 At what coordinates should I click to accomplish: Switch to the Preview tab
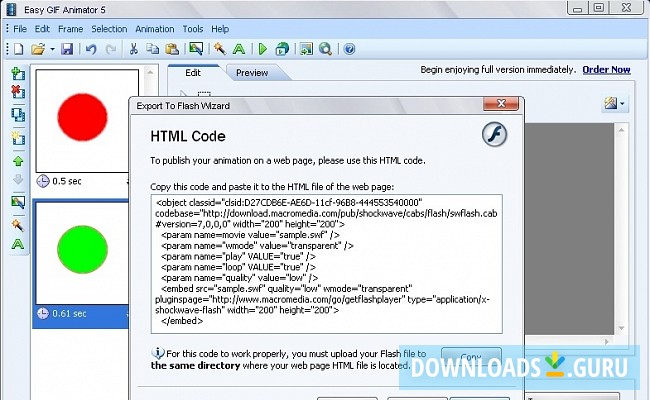point(252,73)
